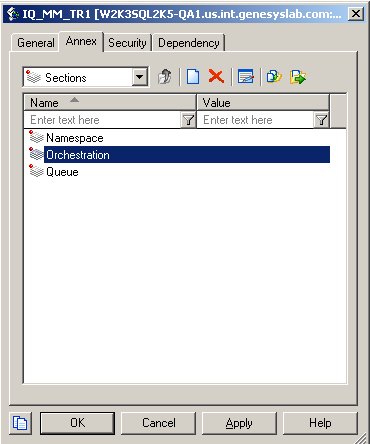This screenshot has width=370, height=444.
Task: Open the Security tab
Action: pos(127,43)
